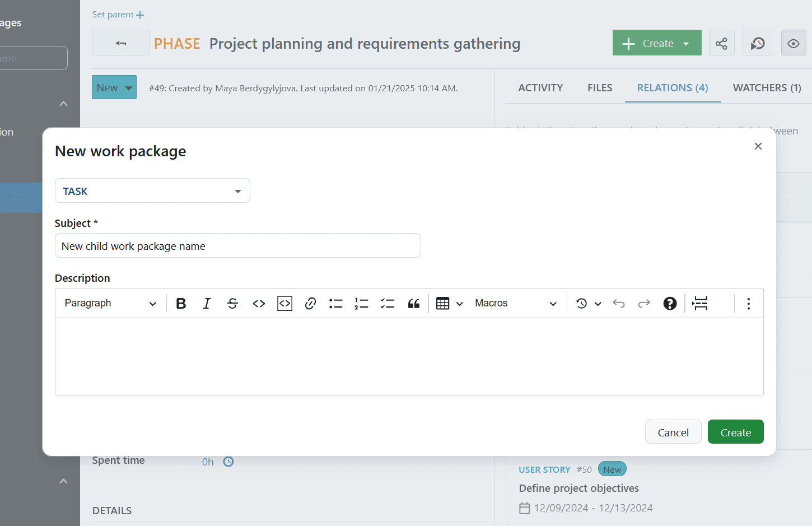Open the baseline comparison icon next to share
Viewport: 812px width, 526px height.
click(x=758, y=43)
